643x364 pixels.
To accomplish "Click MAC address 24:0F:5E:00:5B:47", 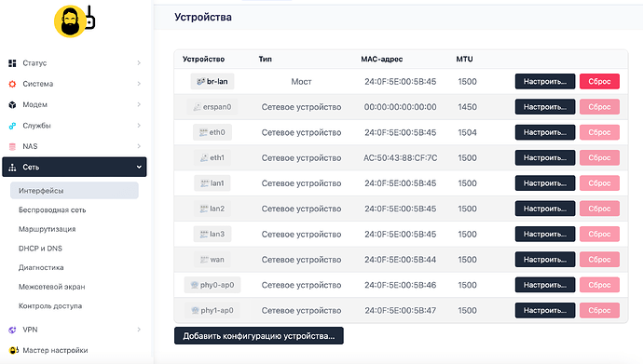I will [400, 310].
